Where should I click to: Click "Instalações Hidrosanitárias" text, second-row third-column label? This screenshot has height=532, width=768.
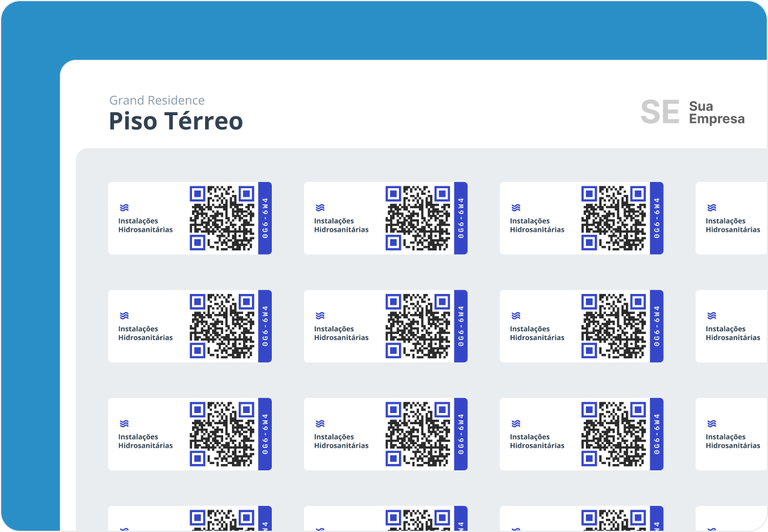[x=537, y=333]
